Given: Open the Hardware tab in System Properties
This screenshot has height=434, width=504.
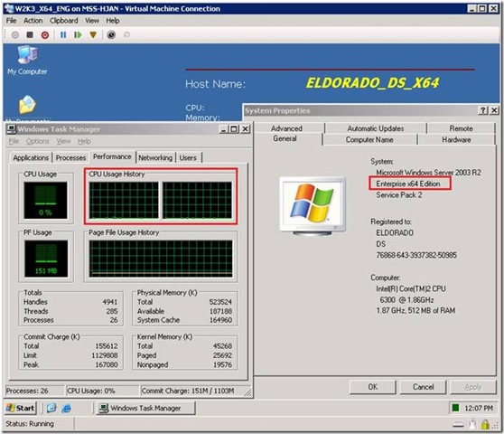Looking at the screenshot, I should point(456,139).
